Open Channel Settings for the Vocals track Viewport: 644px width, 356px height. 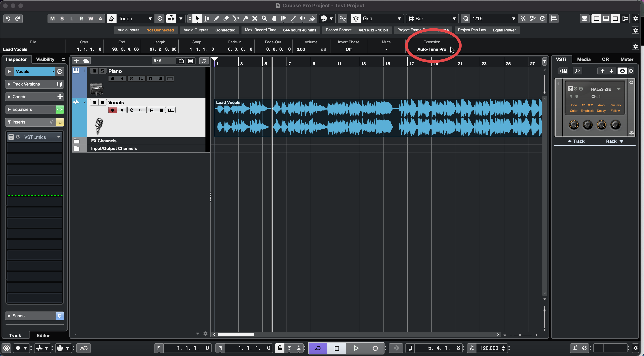pyautogui.click(x=132, y=110)
